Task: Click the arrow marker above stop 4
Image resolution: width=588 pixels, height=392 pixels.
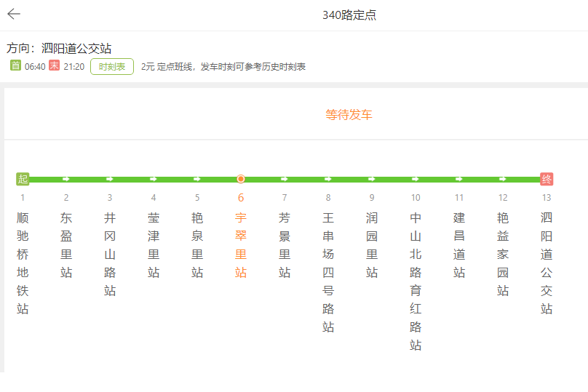Action: [x=154, y=179]
